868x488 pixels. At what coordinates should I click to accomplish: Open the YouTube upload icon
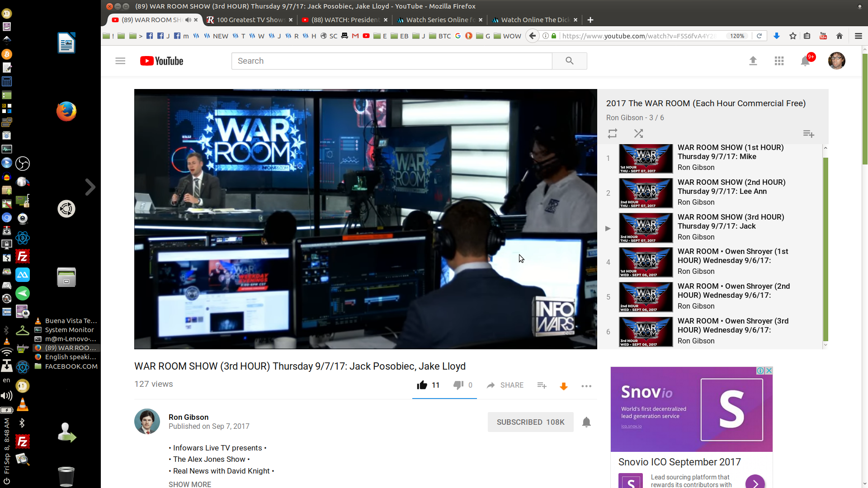coord(753,61)
